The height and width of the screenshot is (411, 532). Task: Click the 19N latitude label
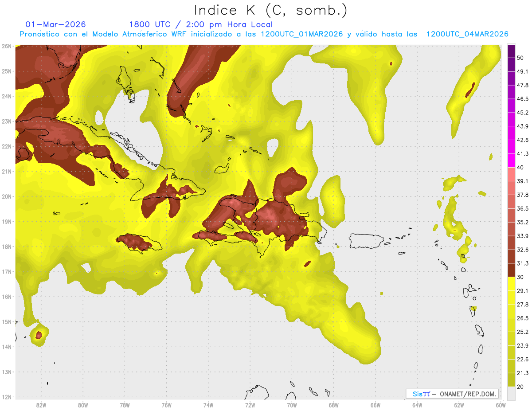click(x=6, y=221)
